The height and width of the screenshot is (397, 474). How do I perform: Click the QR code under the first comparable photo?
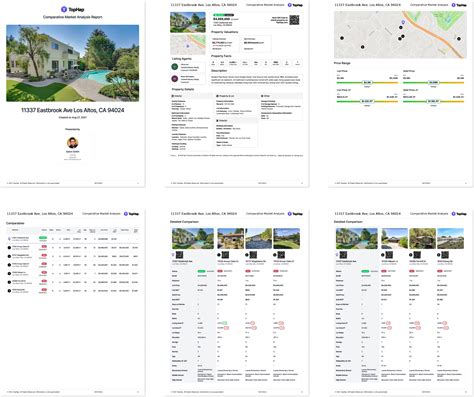225,255
